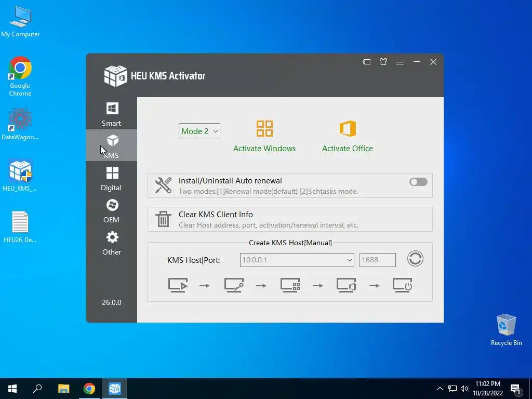Click the Chrome icon on taskbar
532x399 pixels.
89,389
